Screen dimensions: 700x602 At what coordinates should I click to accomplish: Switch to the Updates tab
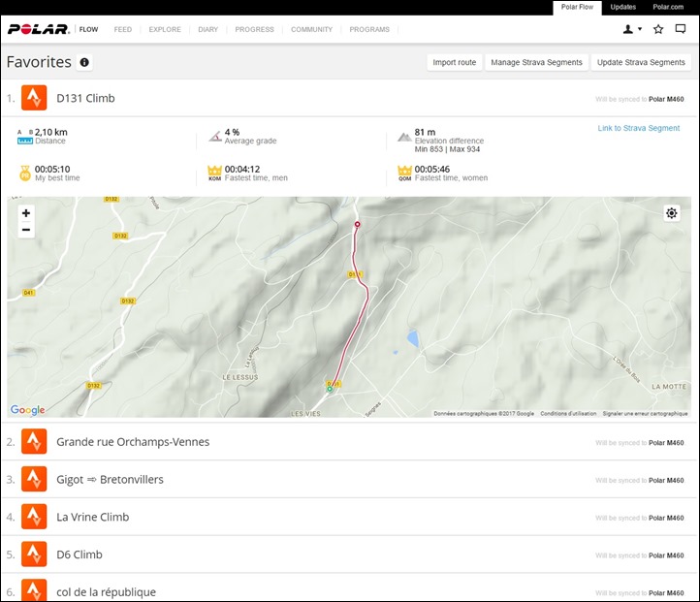pos(622,7)
